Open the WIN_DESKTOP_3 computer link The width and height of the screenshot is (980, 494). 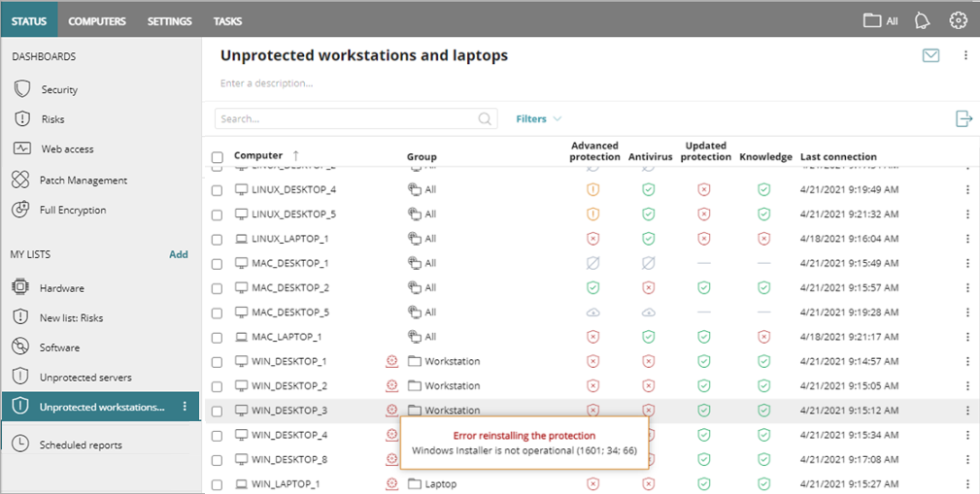coord(289,411)
